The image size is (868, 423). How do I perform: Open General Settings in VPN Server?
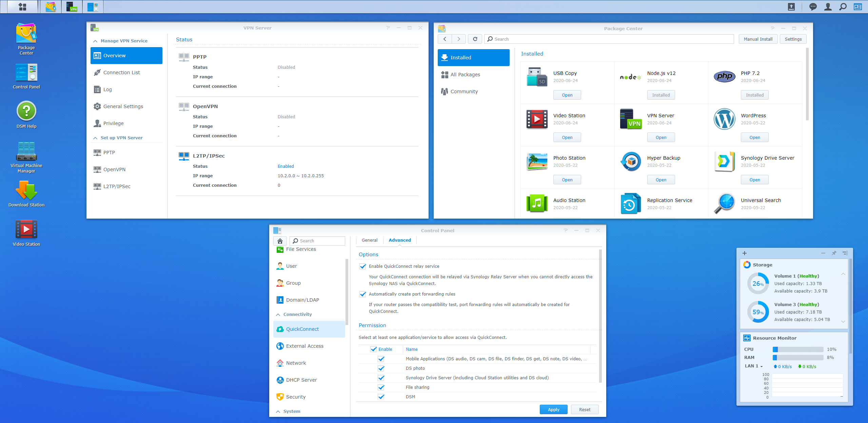(126, 106)
